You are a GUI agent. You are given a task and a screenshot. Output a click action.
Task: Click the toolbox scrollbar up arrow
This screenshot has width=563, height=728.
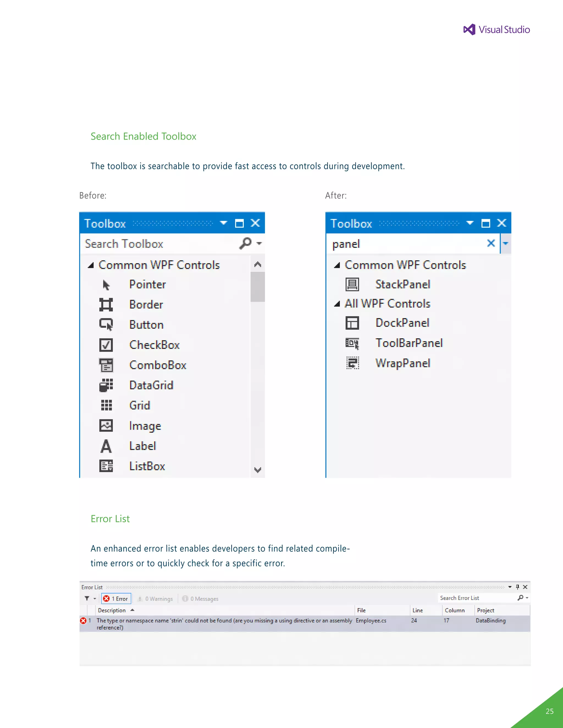258,265
